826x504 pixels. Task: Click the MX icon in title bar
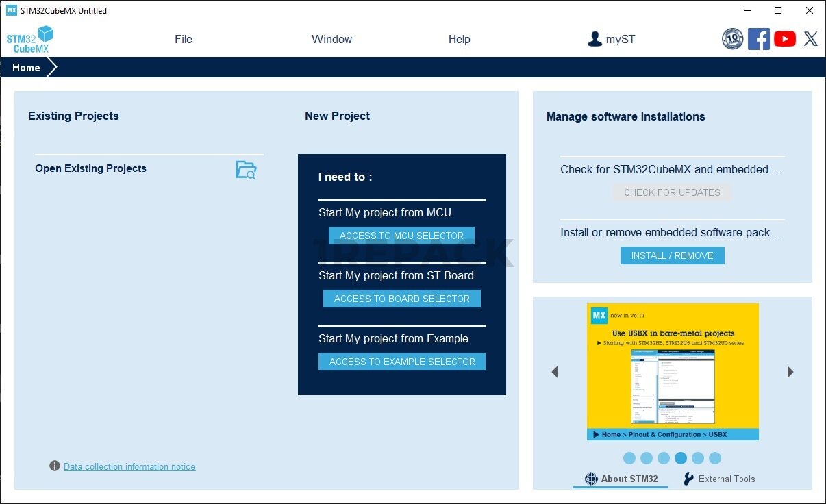[x=12, y=10]
